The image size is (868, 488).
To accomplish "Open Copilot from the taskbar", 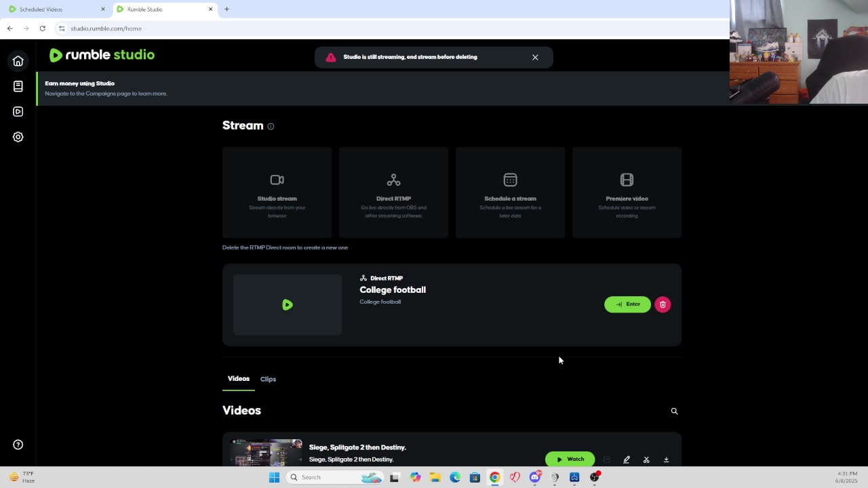I will tap(415, 477).
